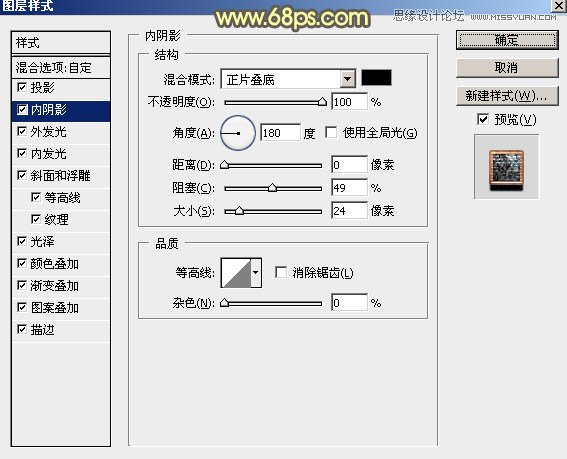
Task: Select the 投影 effect row
Action: click(x=61, y=88)
